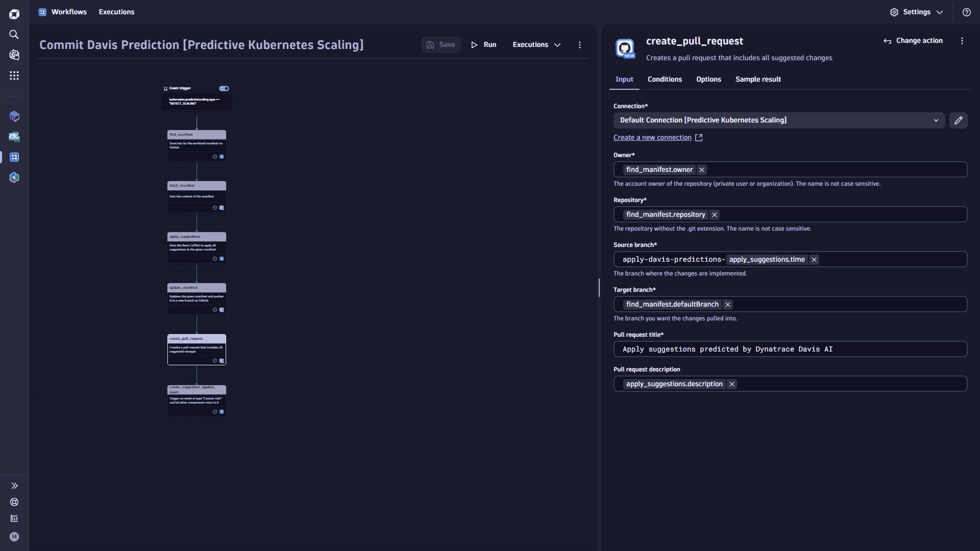Click the clock icon on find_manifest node
Viewport: 980px width, 551px height.
(215, 157)
